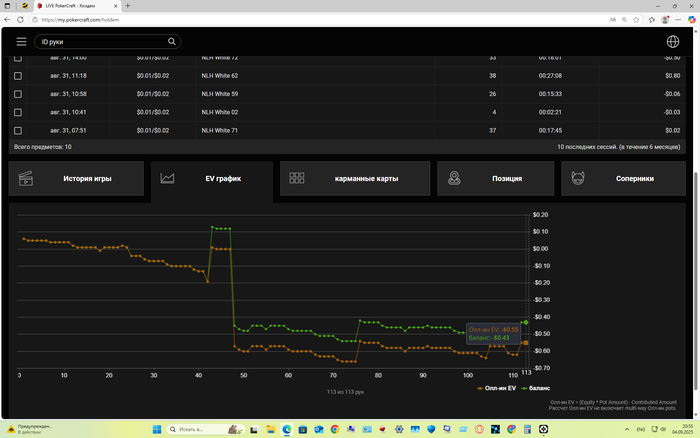This screenshot has height=438, width=700.
Task: Click the zoom magnifier icon in address bar
Action: point(624,20)
